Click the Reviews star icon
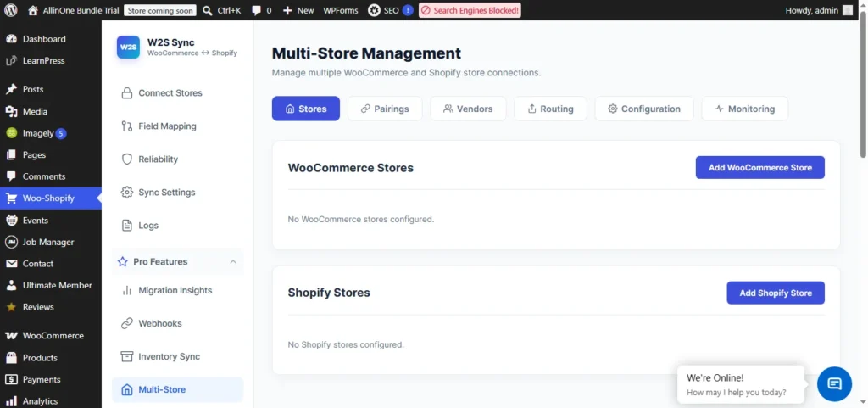Screen dimensions: 868x408 tap(11, 307)
